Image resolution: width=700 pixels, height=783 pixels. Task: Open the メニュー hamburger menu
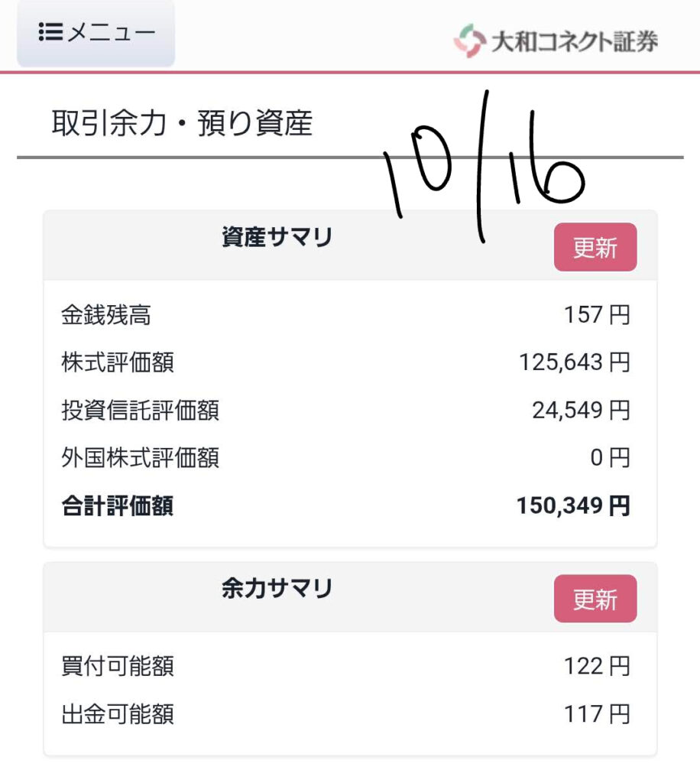[96, 33]
